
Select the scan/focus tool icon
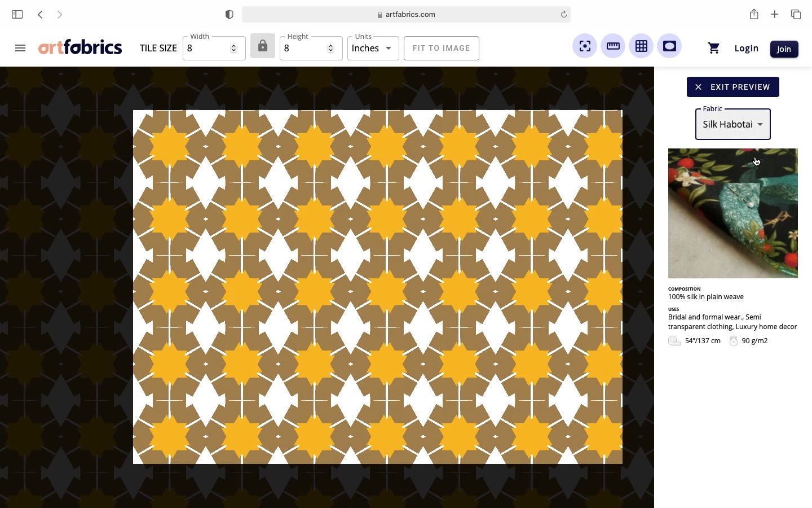(584, 46)
